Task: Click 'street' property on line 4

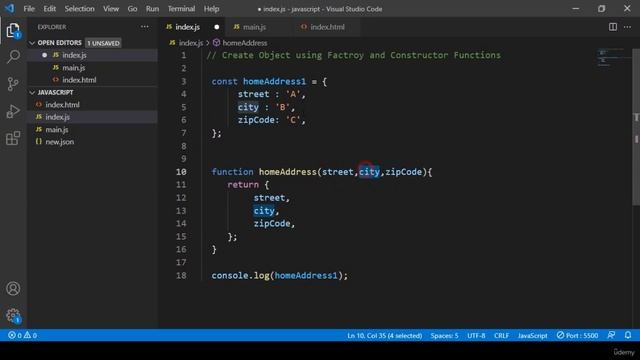Action: (x=253, y=94)
